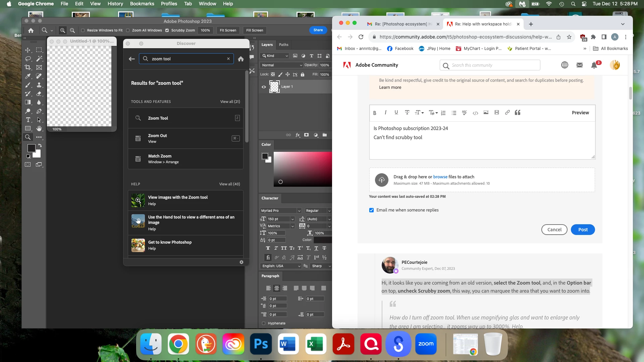
Task: Click the insert link icon in editor
Action: (507, 113)
